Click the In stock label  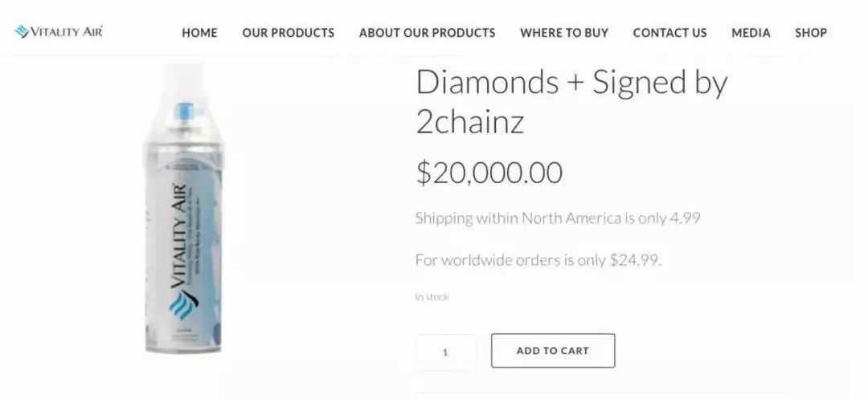pyautogui.click(x=432, y=297)
